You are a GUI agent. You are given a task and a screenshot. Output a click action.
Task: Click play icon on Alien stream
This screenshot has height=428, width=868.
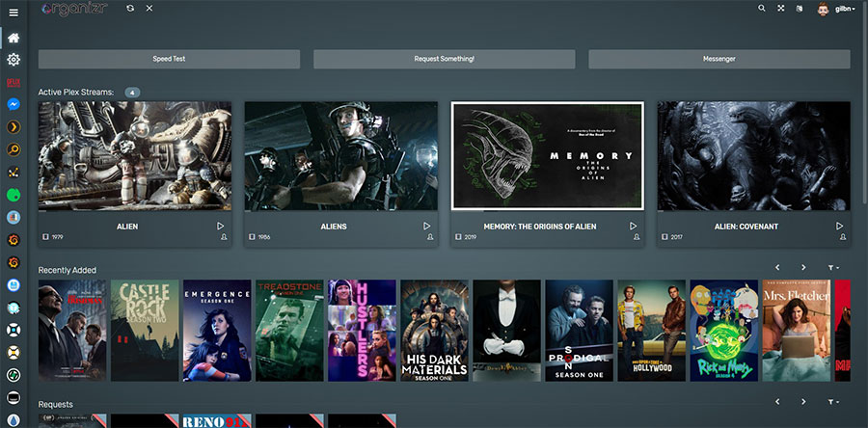point(221,227)
